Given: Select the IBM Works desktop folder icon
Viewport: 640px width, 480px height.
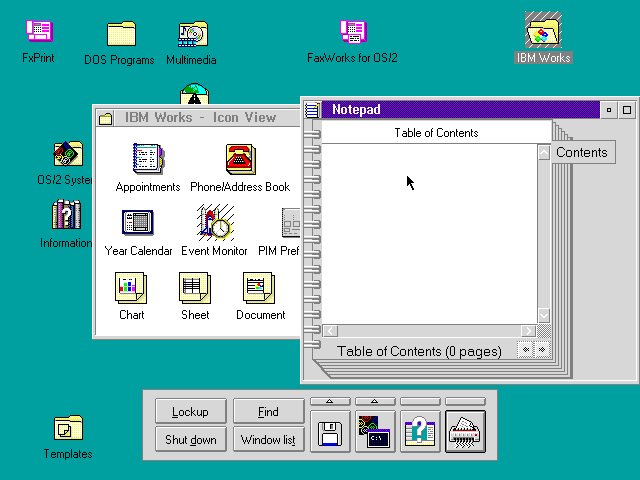Looking at the screenshot, I should (x=543, y=30).
